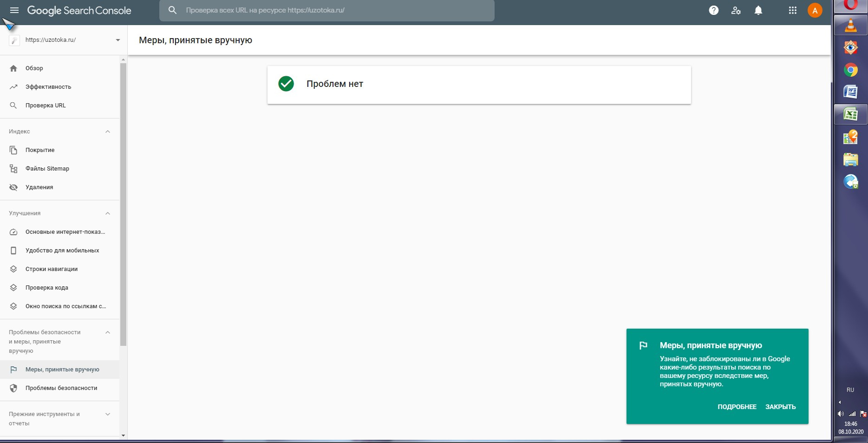Click the volume speaker tray icon

841,414
